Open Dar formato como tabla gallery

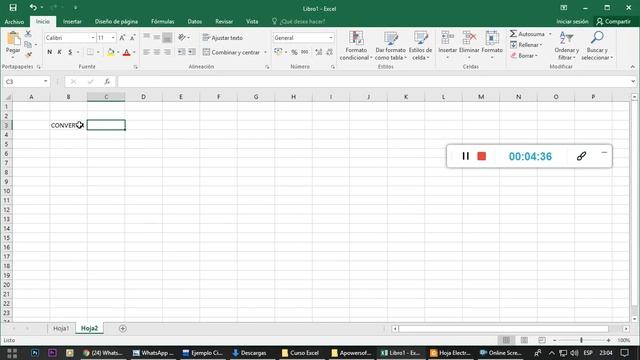[x=391, y=46]
